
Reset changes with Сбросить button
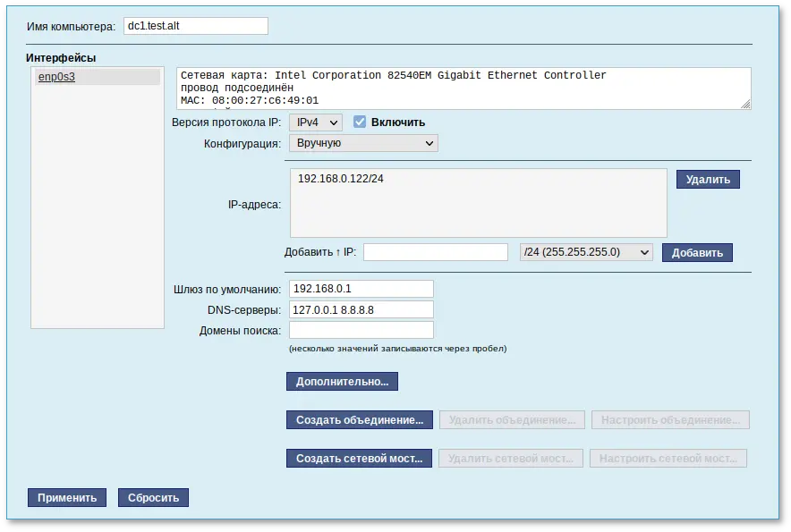pos(153,498)
